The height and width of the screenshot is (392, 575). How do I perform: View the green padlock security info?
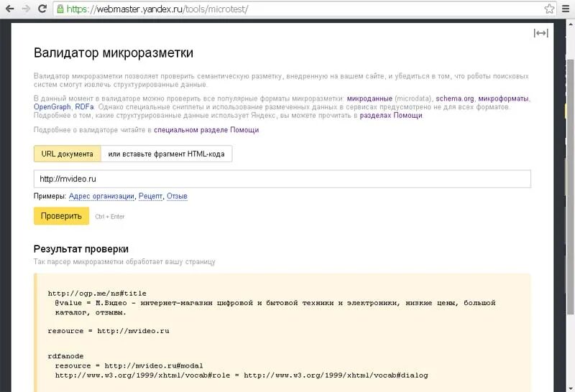(60, 9)
